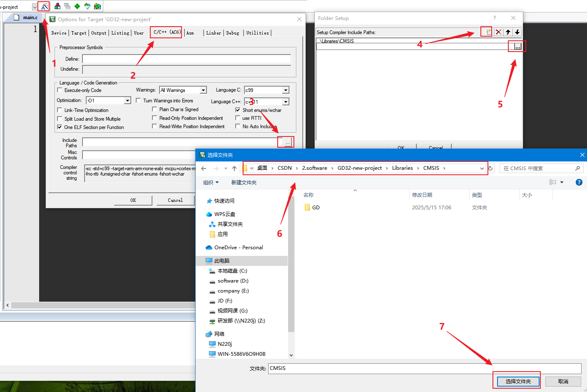587x392 pixels.
Task: Click OK in Options for Target
Action: (133, 200)
